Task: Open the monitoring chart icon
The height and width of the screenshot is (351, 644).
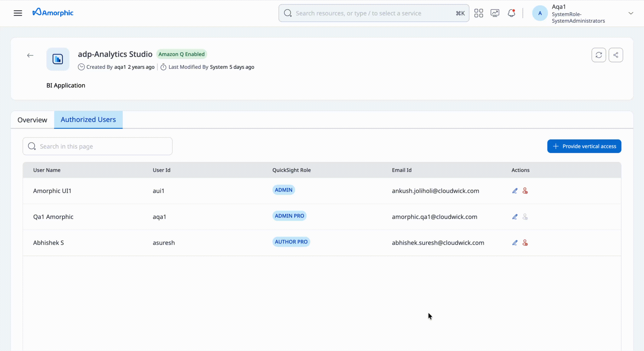Action: pyautogui.click(x=495, y=13)
